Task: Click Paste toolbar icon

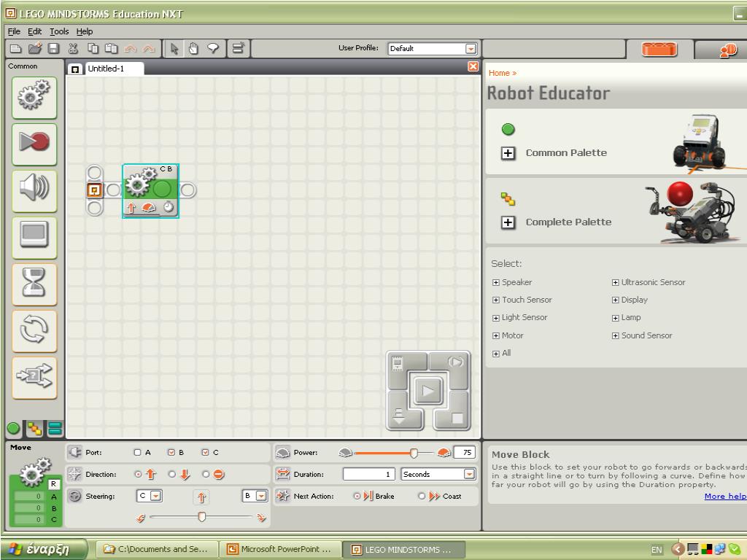Action: [112, 49]
